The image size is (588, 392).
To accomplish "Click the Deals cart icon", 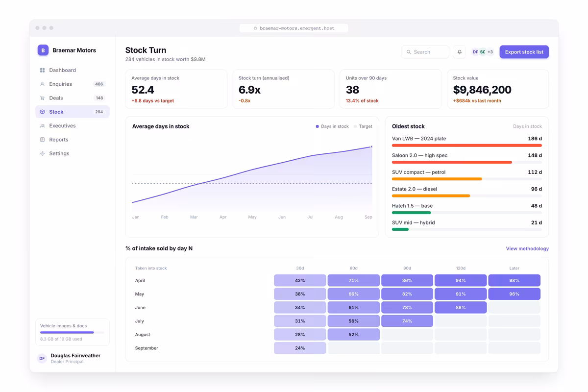I will (42, 98).
